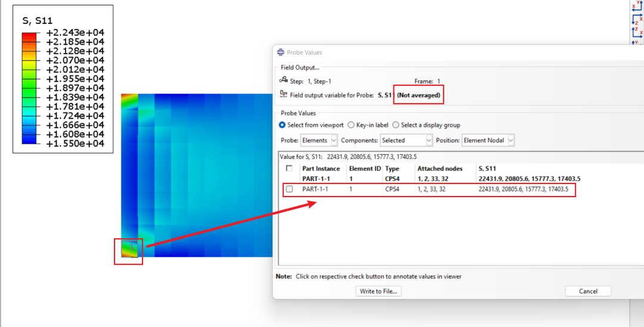This screenshot has height=327, width=644.
Task: Open the Step/Frame selector icon
Action: [283, 80]
